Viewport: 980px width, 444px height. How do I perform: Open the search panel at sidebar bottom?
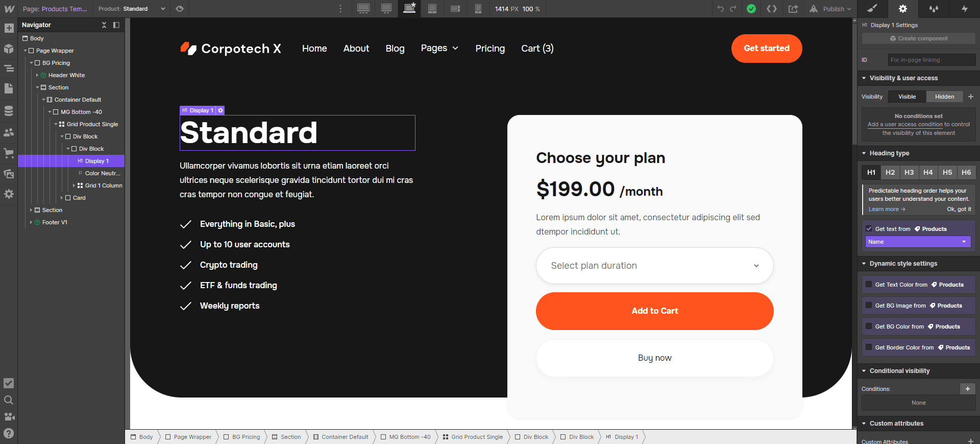9,401
